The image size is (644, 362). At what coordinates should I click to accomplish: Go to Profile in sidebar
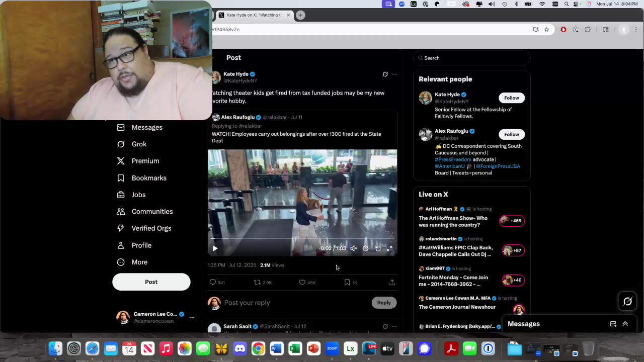(x=134, y=245)
